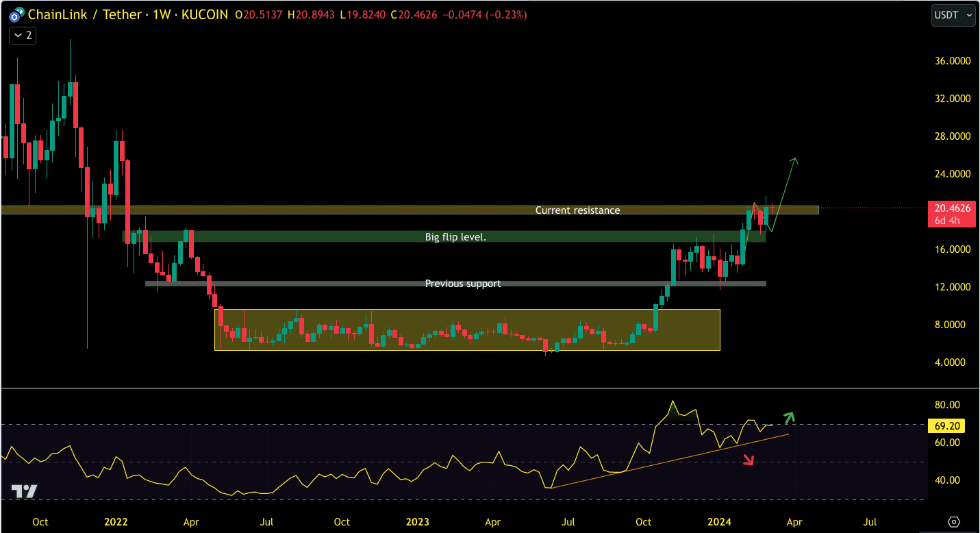The width and height of the screenshot is (980, 533).
Task: Expand the collapsed indicators legend showing 2
Action: pos(23,35)
